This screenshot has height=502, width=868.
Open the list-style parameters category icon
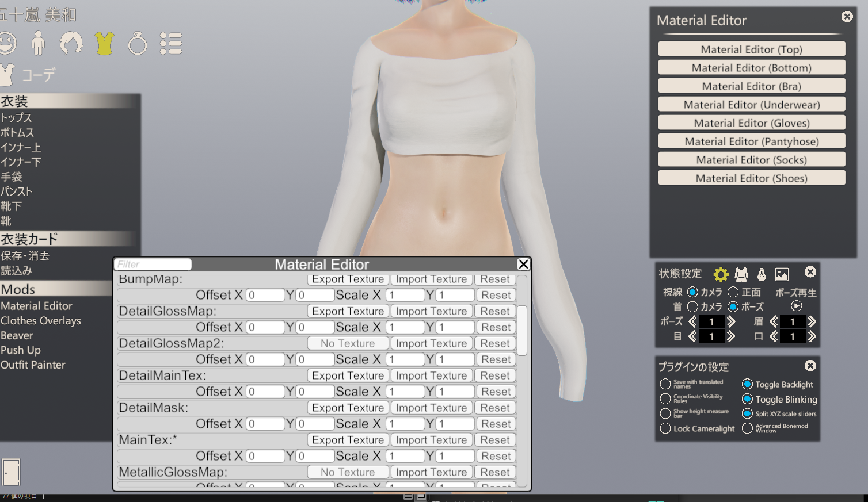click(x=171, y=43)
